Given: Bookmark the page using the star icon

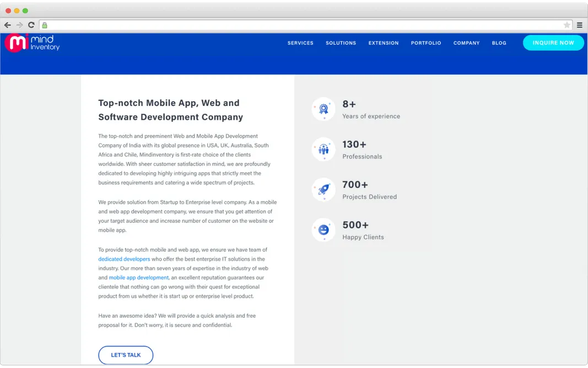Looking at the screenshot, I should pos(567,25).
